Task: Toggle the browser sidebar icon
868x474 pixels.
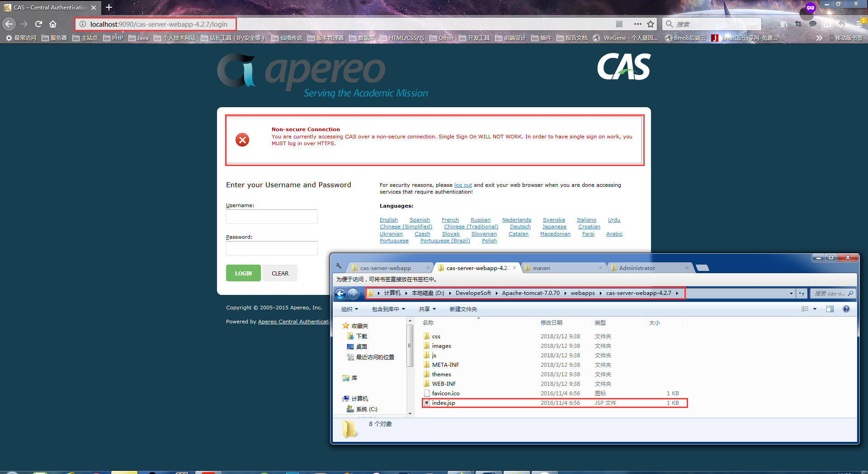Action: click(827, 24)
